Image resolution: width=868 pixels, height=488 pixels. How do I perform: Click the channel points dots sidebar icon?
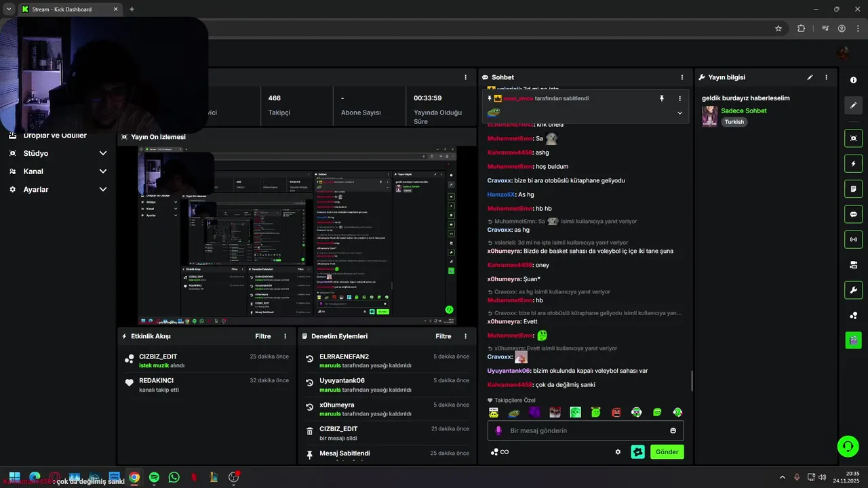point(853,315)
